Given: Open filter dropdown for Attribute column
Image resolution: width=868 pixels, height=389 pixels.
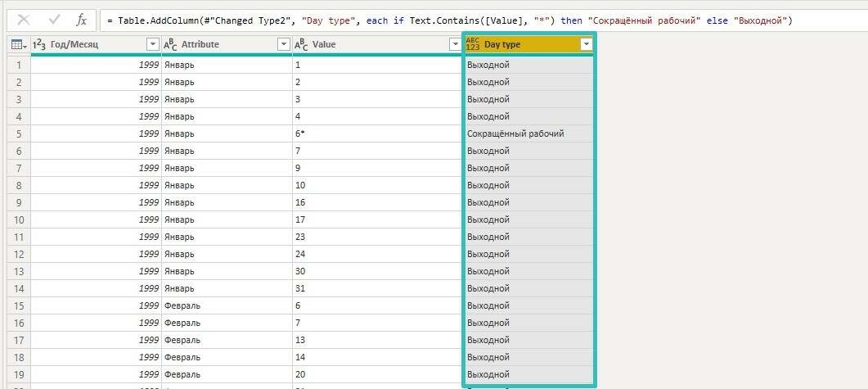Looking at the screenshot, I should [283, 45].
